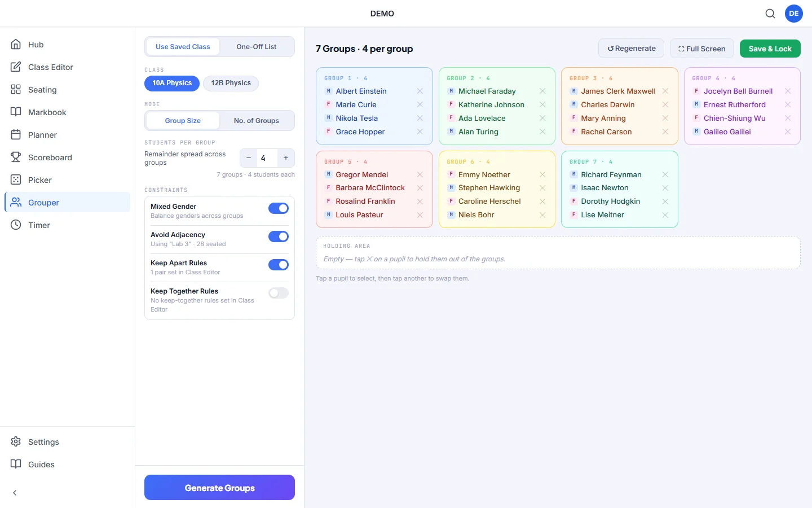Select No. of Groups mode
The image size is (812, 508).
coord(257,121)
